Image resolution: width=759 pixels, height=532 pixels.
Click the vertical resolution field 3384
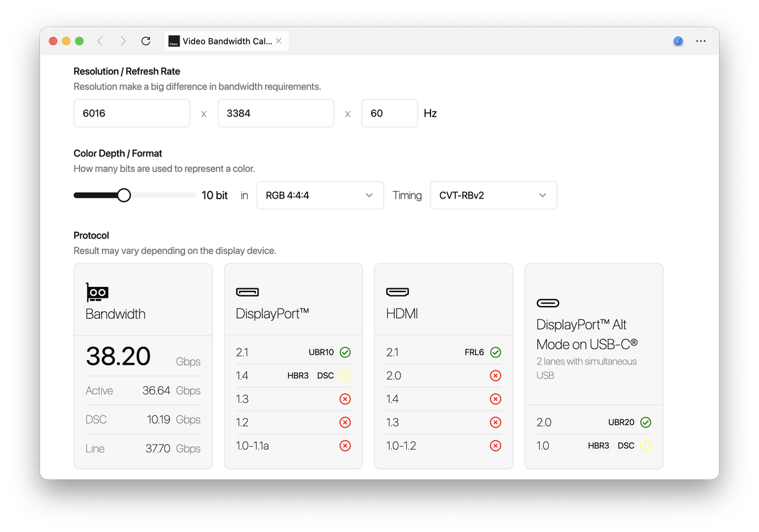(276, 113)
